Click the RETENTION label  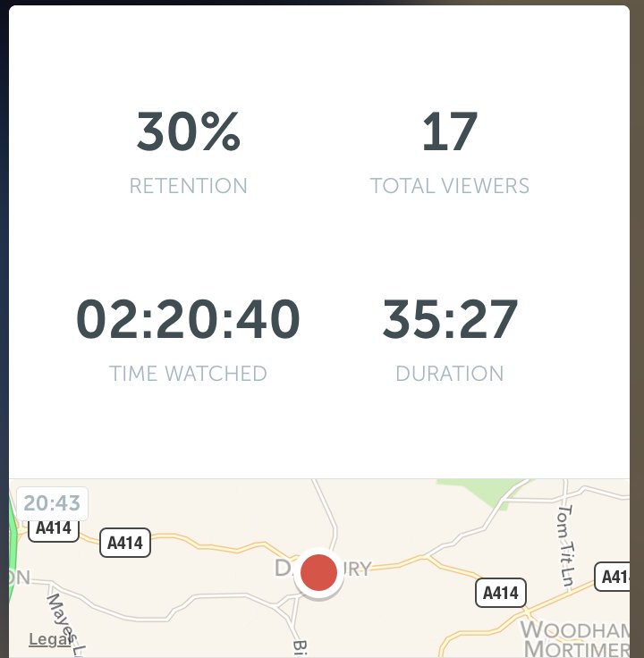tap(188, 186)
